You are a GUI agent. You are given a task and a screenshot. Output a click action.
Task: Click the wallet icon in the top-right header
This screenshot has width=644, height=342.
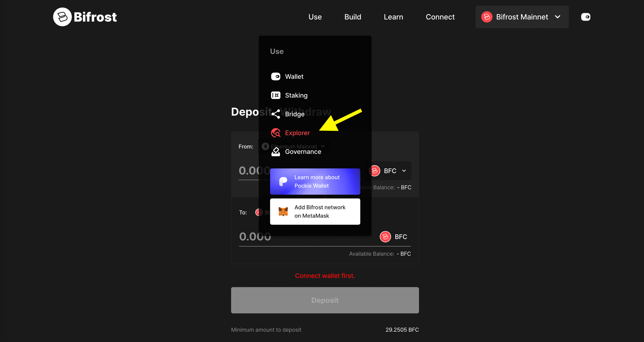[585, 17]
